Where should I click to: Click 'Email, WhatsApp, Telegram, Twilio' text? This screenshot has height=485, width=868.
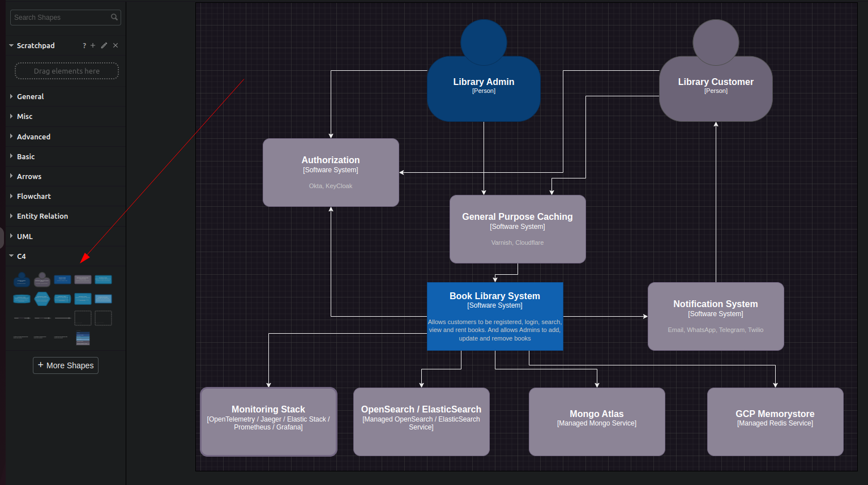[x=716, y=330]
